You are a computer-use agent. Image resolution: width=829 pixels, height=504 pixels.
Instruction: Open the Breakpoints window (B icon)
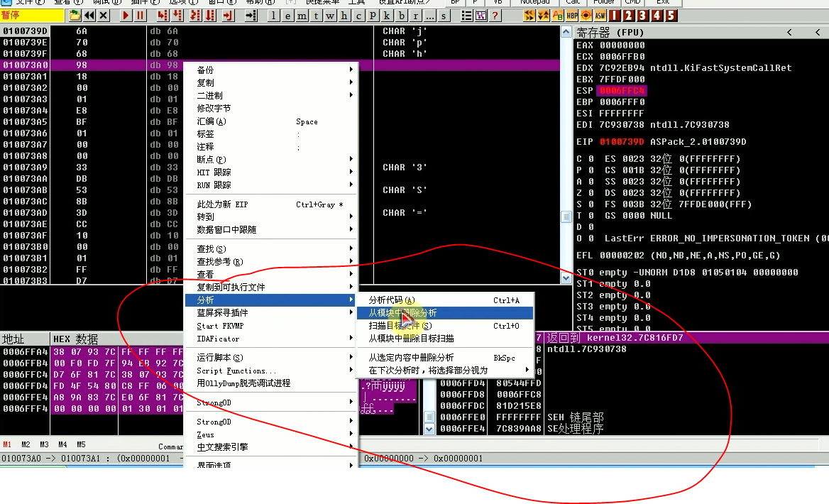click(401, 15)
